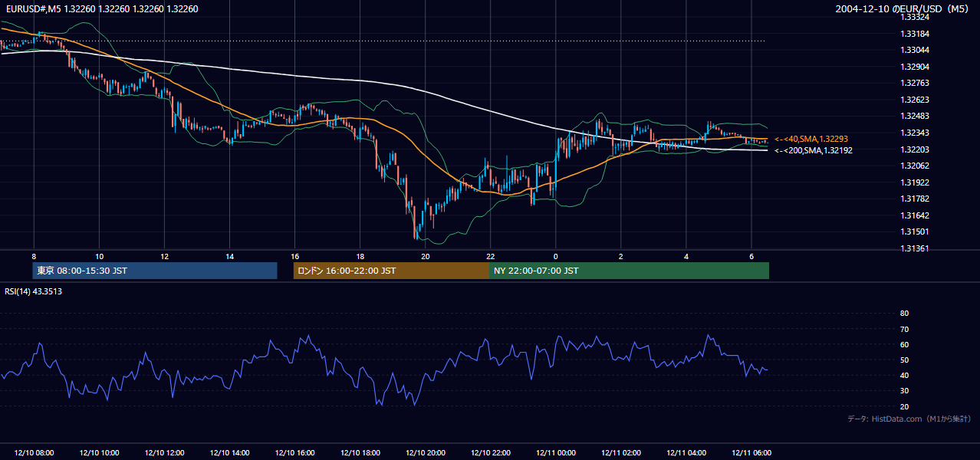Click price axis value 1.32763
980x460 pixels.
coord(916,83)
